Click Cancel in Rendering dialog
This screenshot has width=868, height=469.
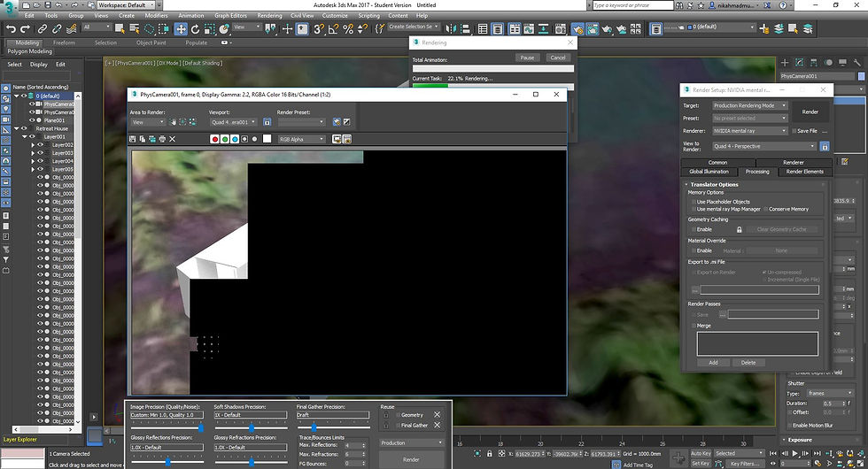point(558,58)
